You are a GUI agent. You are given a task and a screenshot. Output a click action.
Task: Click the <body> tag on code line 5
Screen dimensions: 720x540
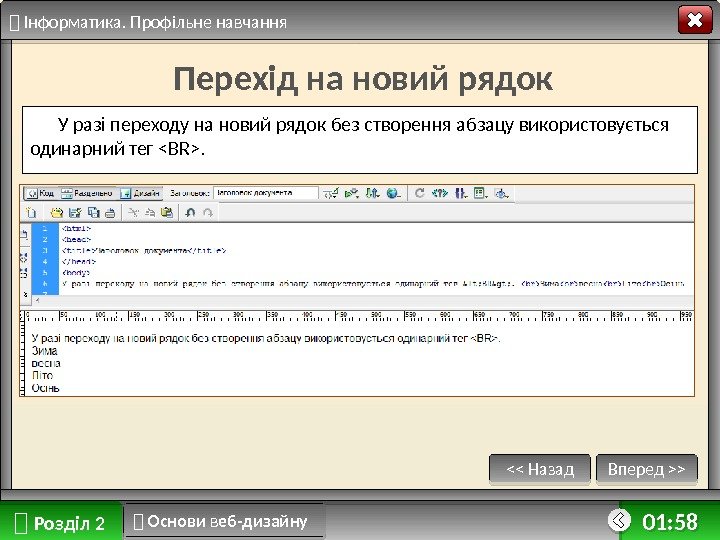coord(76,272)
